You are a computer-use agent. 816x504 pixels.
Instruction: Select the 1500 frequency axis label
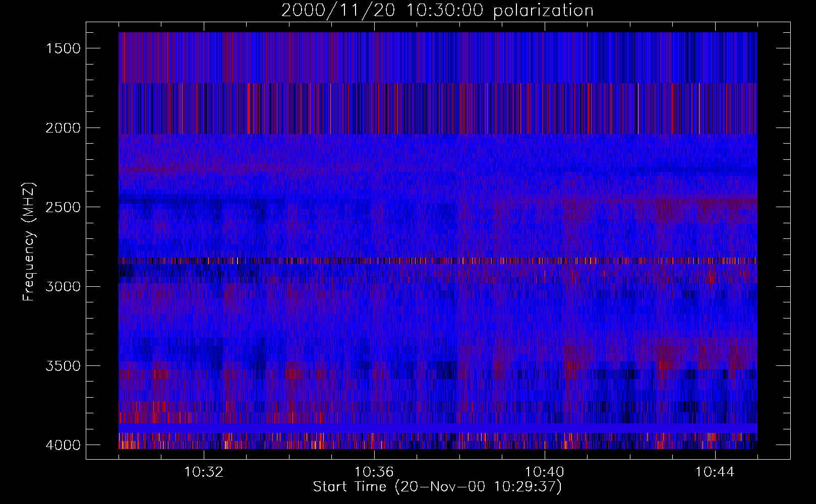click(63, 48)
